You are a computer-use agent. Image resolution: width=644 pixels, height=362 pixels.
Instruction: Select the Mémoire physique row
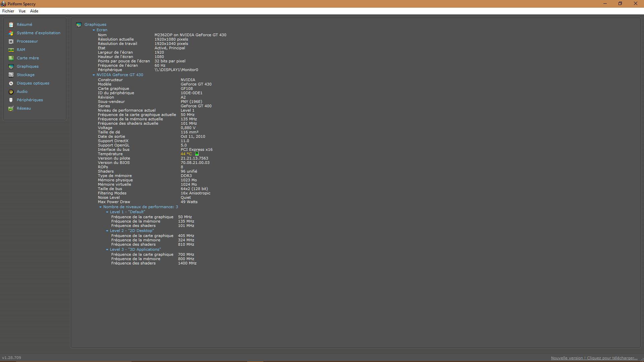click(147, 180)
